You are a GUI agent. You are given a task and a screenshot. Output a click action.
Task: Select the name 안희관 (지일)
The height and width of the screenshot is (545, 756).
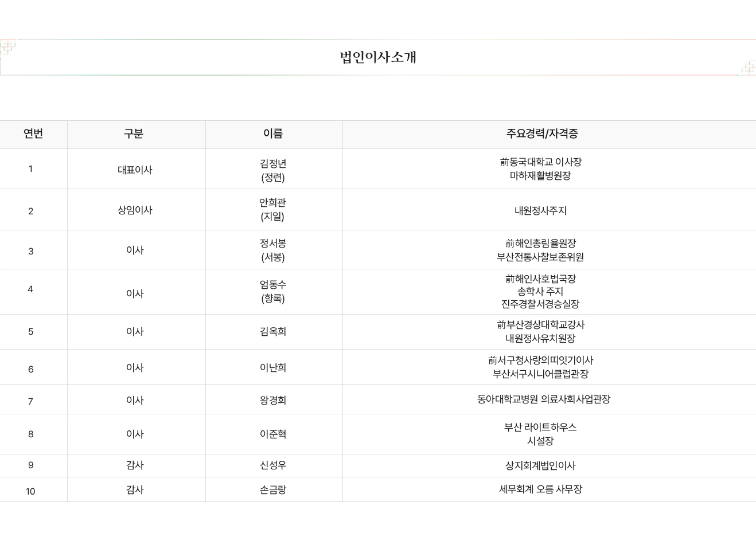point(273,209)
